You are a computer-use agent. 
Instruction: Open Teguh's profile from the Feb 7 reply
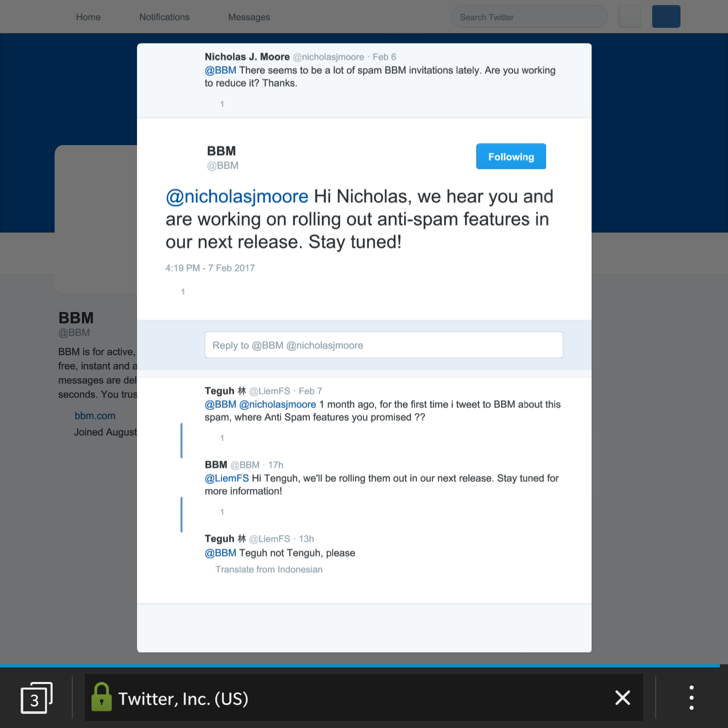pos(225,391)
